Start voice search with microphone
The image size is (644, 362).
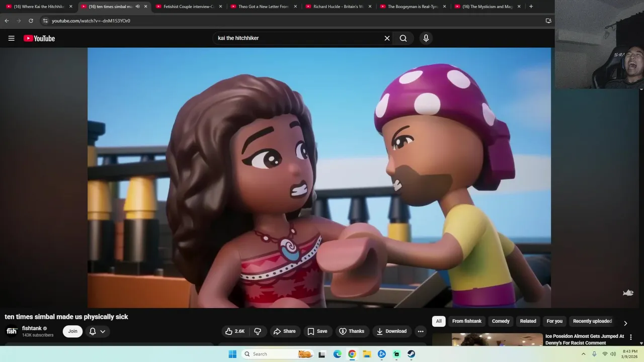coord(426,38)
